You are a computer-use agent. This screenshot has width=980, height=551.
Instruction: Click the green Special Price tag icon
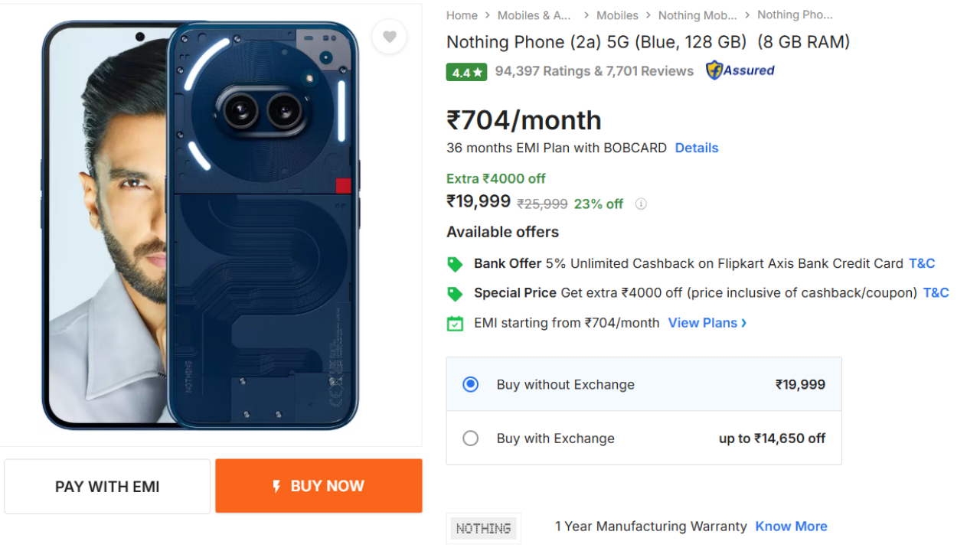455,293
